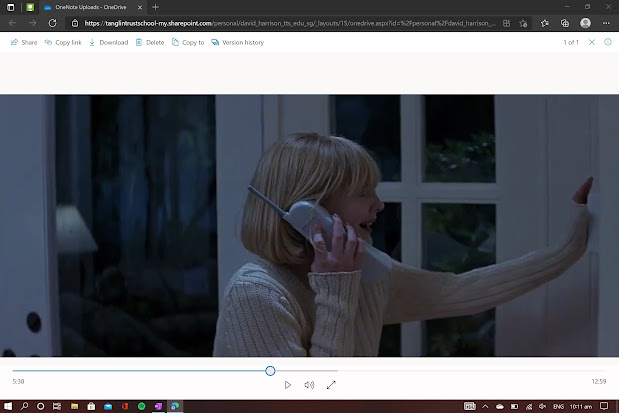This screenshot has height=413, width=619.
Task: Download the video file
Action: (x=109, y=42)
